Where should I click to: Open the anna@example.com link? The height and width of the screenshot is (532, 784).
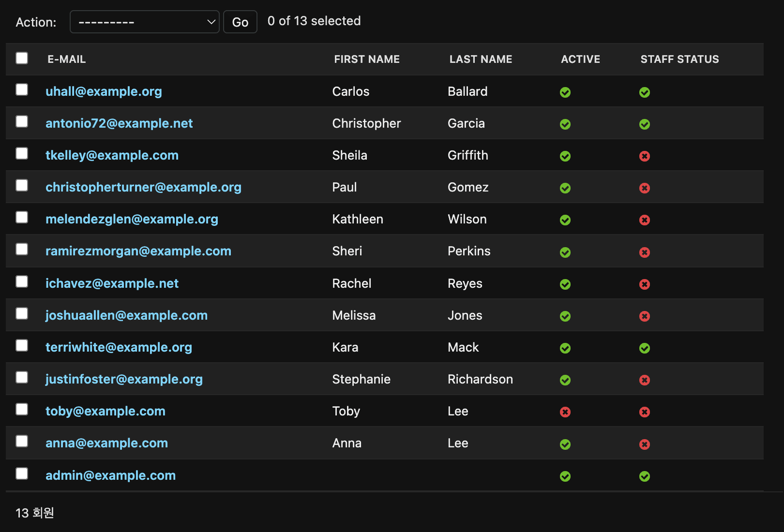(106, 443)
